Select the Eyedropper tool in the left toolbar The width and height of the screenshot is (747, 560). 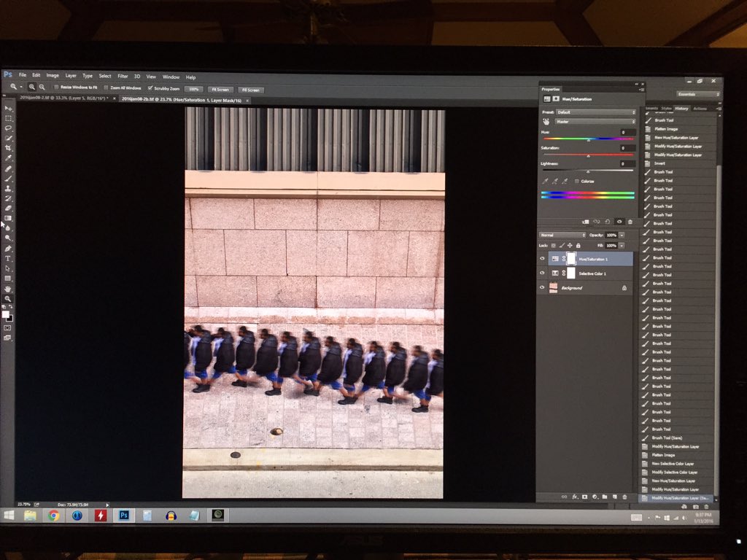pyautogui.click(x=8, y=158)
